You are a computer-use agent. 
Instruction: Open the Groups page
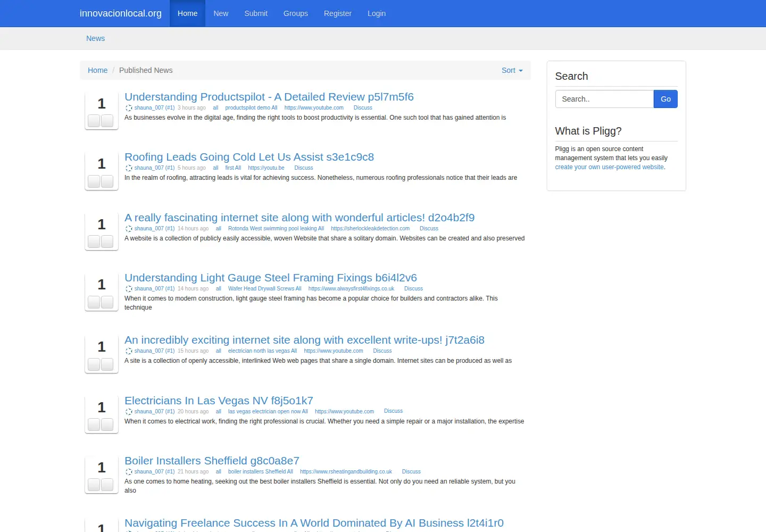click(296, 13)
